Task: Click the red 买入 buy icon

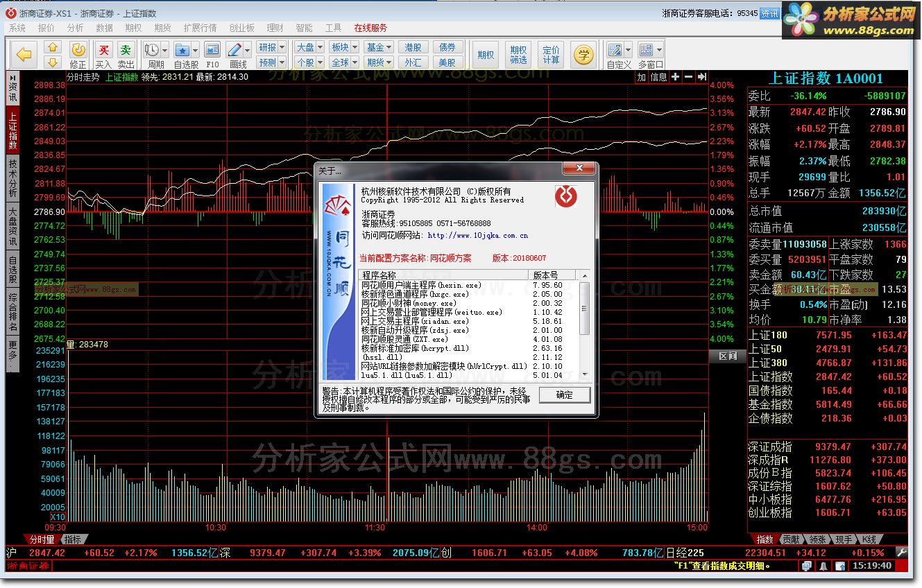Action: pyautogui.click(x=103, y=49)
